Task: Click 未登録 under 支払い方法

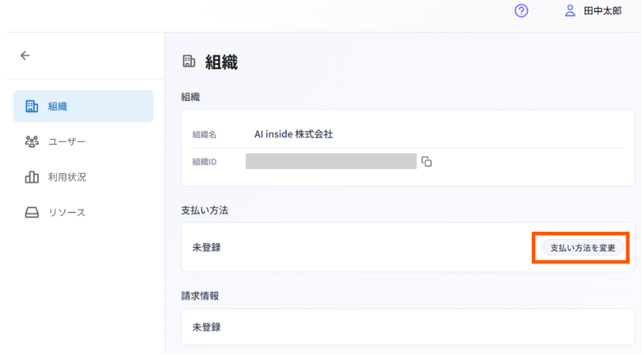Action: (x=207, y=248)
